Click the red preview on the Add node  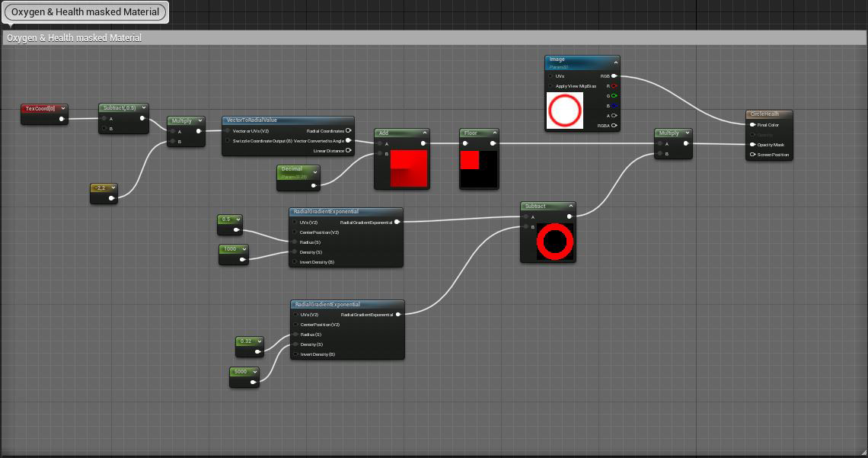point(409,168)
